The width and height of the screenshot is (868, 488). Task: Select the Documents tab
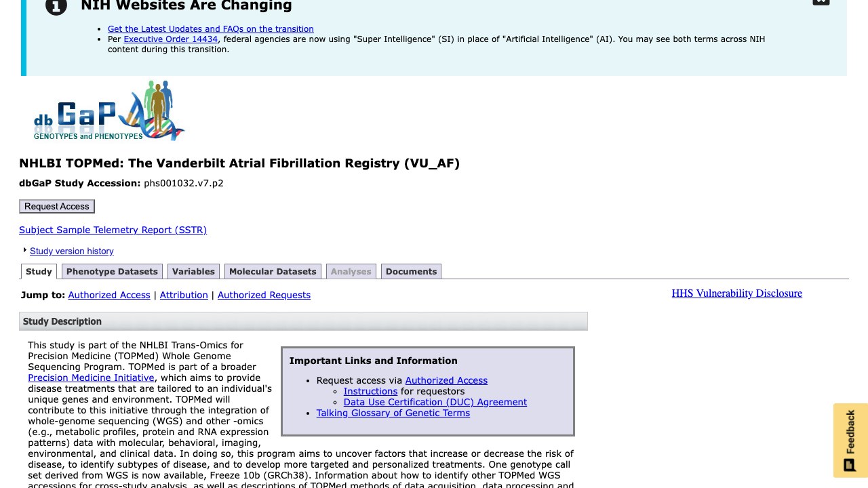coord(411,271)
